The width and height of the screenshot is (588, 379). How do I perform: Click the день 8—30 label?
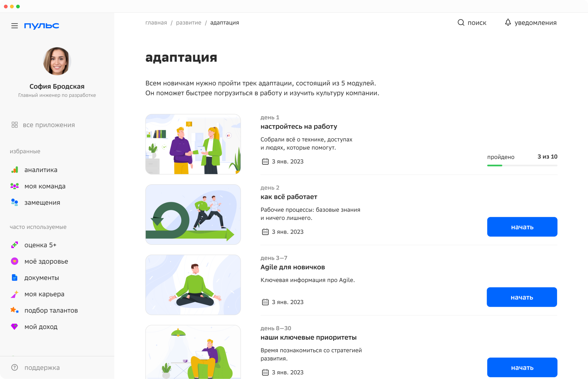(276, 328)
